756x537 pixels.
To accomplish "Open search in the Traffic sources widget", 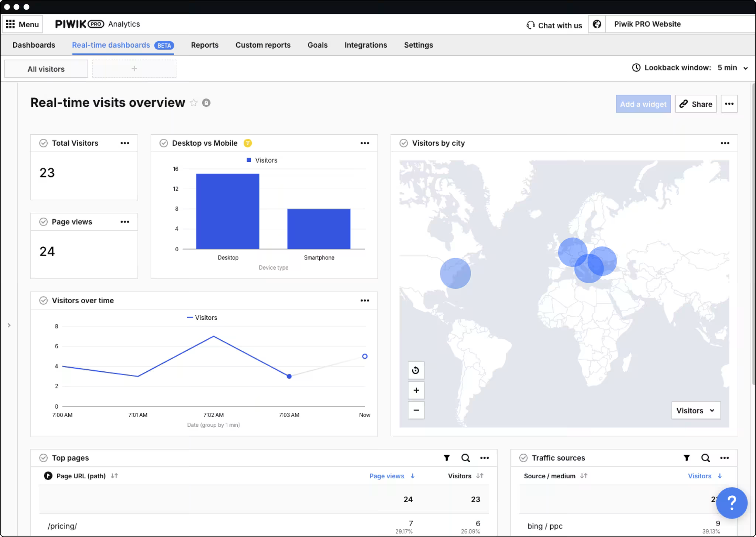I will [x=705, y=458].
